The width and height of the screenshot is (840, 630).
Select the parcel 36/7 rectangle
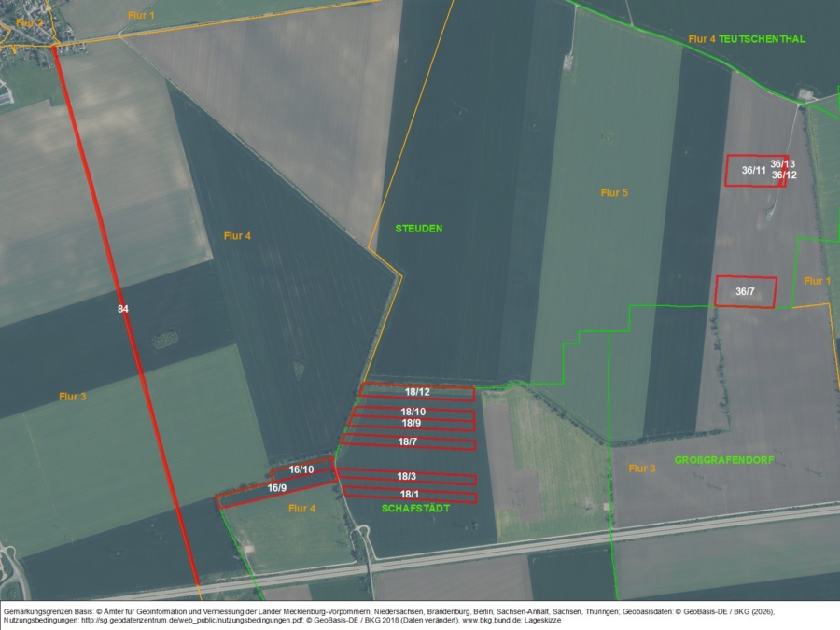(x=745, y=292)
